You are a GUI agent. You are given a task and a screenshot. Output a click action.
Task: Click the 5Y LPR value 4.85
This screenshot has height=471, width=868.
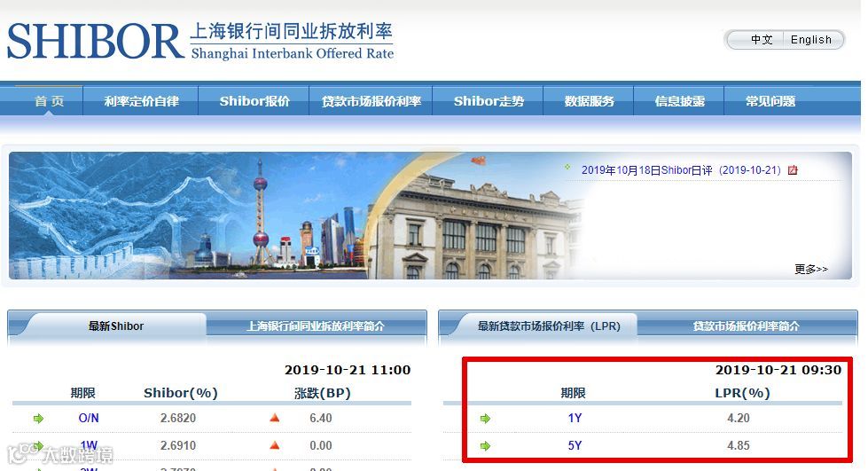click(x=739, y=445)
